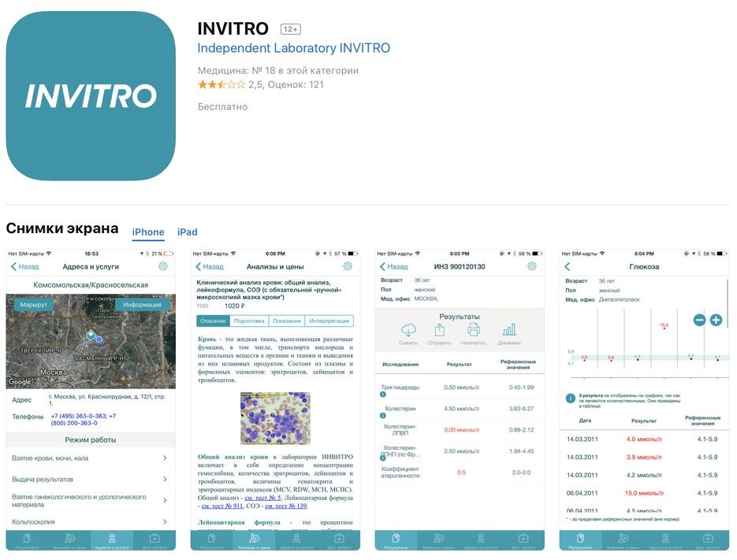Image resolution: width=737 pixels, height=560 pixels.
Task: Select the Показания tab
Action: pyautogui.click(x=287, y=321)
